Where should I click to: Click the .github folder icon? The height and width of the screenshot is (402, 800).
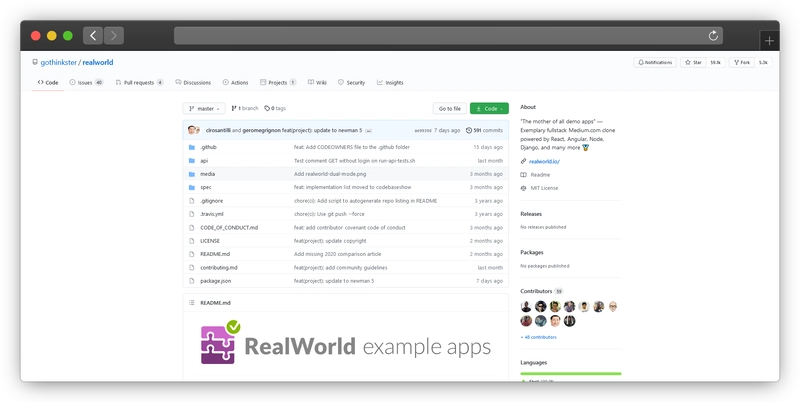[x=192, y=147]
